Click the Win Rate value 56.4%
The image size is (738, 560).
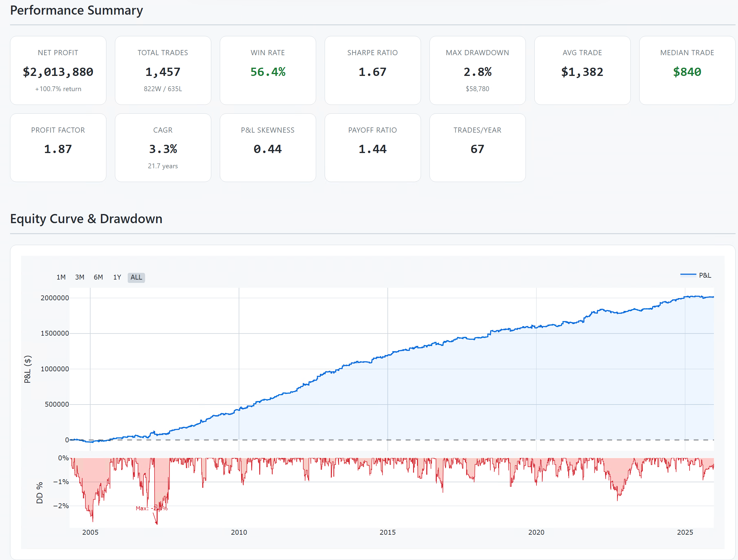(x=268, y=72)
